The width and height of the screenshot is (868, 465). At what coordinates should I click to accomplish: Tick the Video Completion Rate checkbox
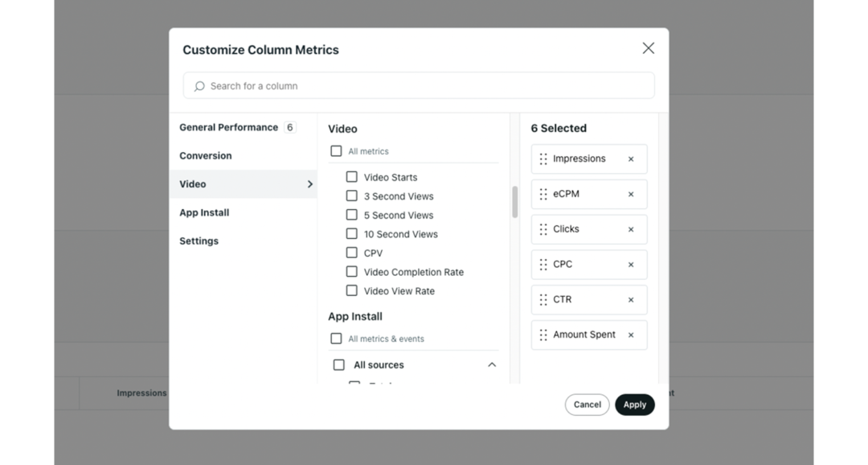coord(351,272)
